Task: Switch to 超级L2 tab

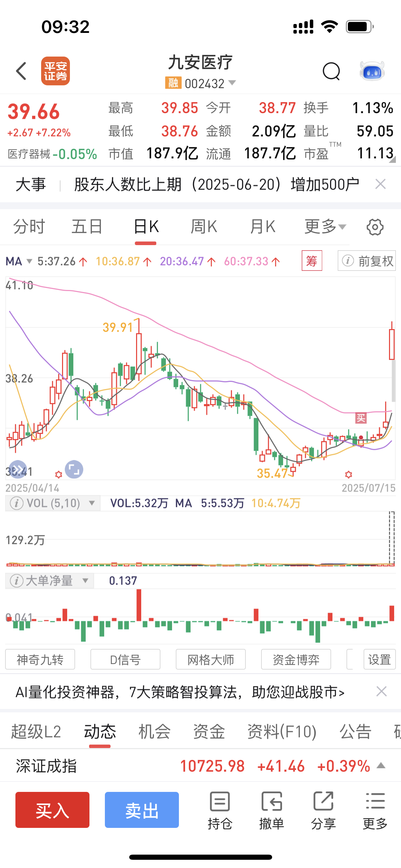Action: pos(36,732)
